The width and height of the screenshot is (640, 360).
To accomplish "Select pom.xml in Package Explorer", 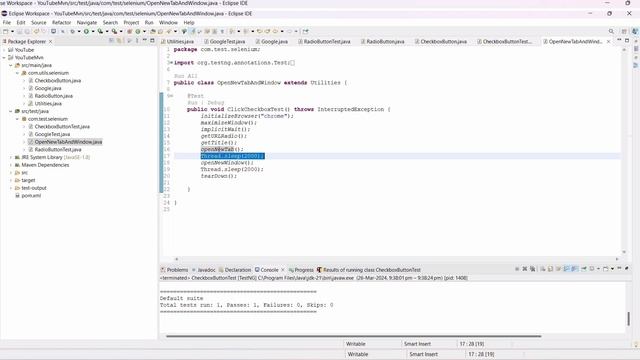I will click(31, 196).
